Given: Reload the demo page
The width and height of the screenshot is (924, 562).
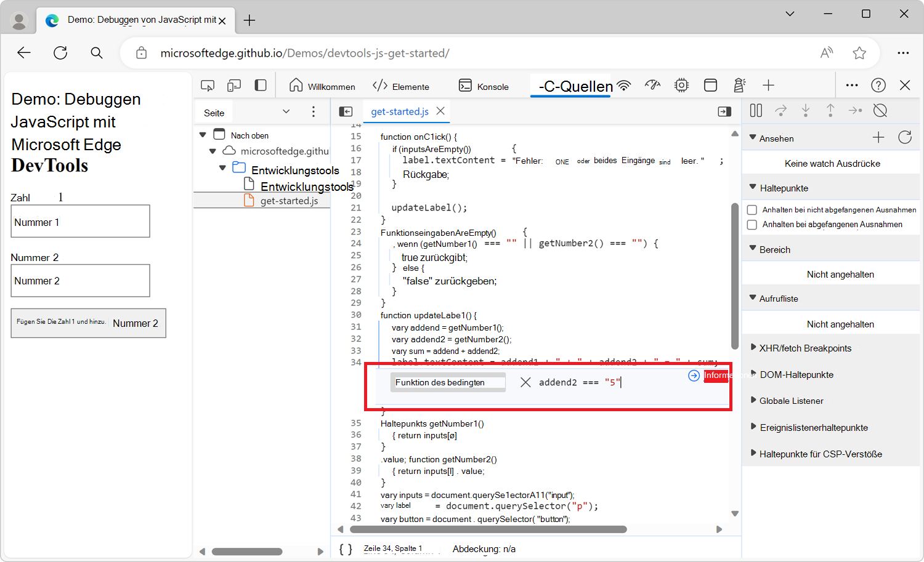Looking at the screenshot, I should (x=60, y=53).
